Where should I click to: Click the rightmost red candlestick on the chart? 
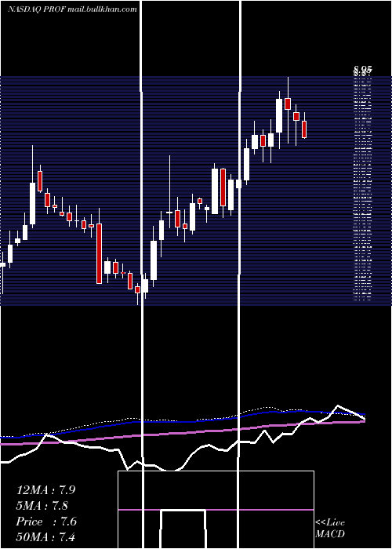point(304,129)
